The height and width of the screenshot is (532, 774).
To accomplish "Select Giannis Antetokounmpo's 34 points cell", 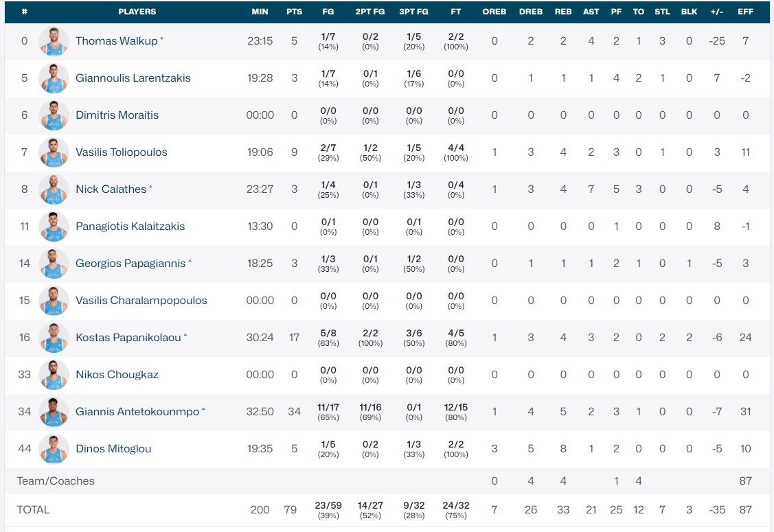I will point(294,412).
